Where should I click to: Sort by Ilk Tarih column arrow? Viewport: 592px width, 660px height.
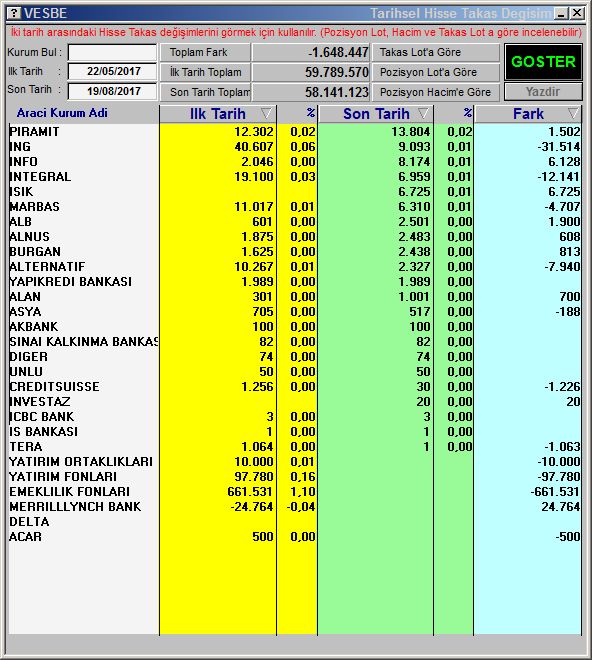(266, 113)
